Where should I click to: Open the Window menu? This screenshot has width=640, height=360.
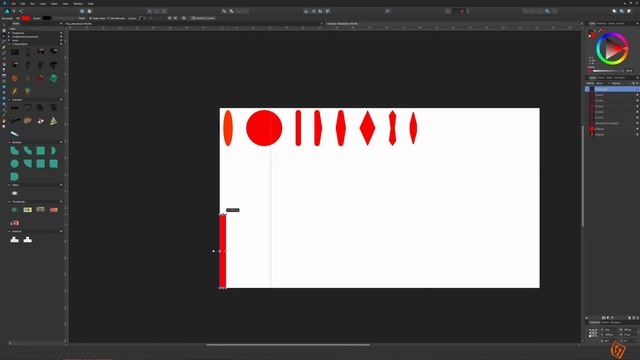[x=78, y=4]
